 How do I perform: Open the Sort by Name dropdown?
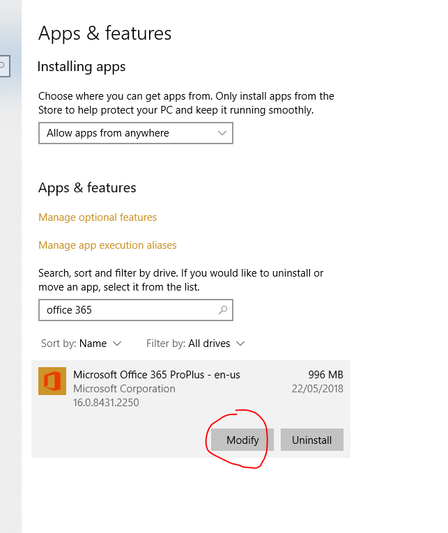[x=81, y=343]
